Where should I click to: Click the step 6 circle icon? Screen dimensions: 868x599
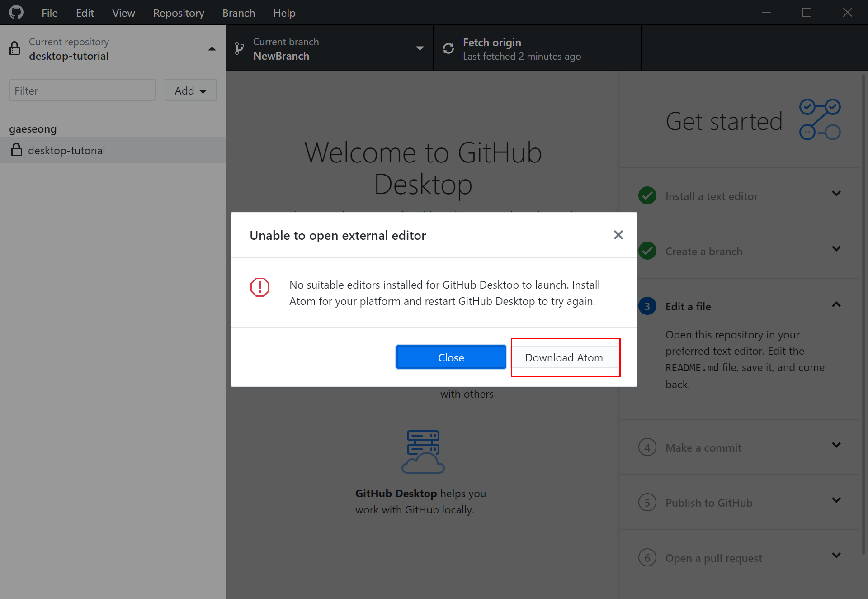coord(647,558)
